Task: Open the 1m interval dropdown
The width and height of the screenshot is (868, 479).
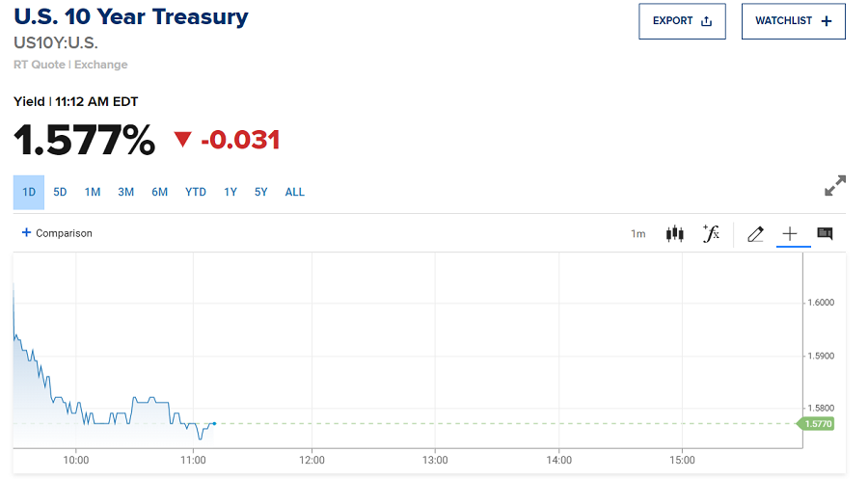Action: [x=637, y=234]
